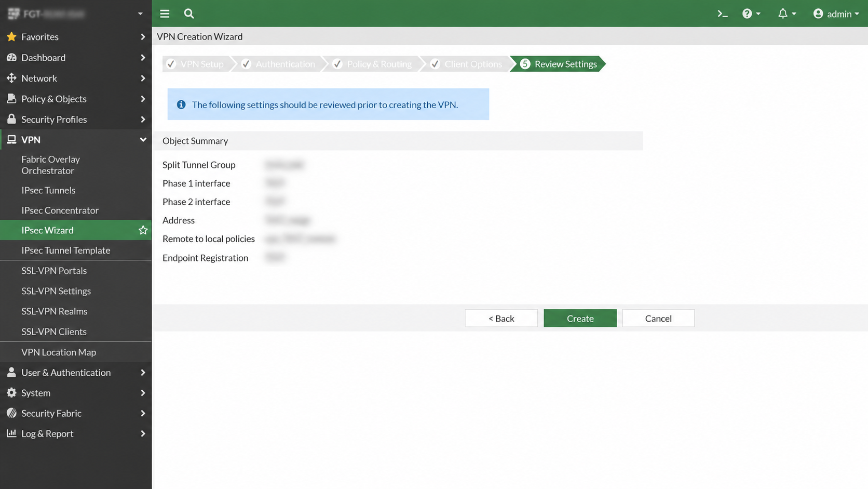Select the Review Settings step
The image size is (868, 489).
coord(559,64)
